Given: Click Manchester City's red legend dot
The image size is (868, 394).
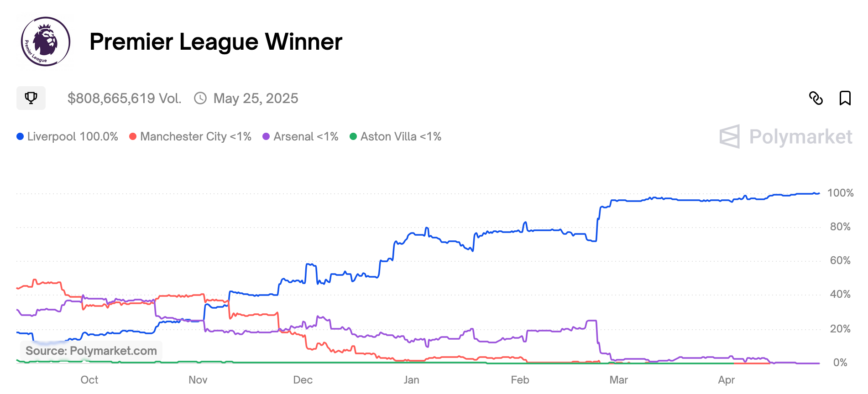Looking at the screenshot, I should pyautogui.click(x=133, y=137).
